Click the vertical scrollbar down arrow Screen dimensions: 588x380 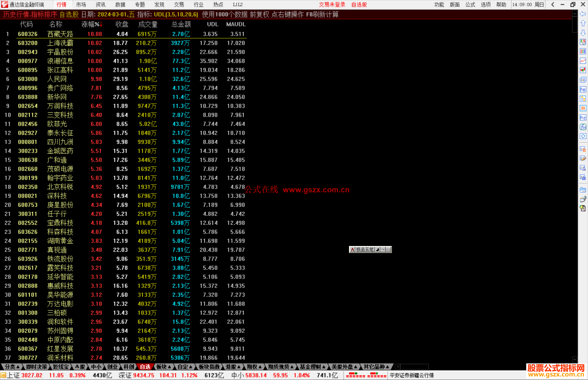[575, 360]
